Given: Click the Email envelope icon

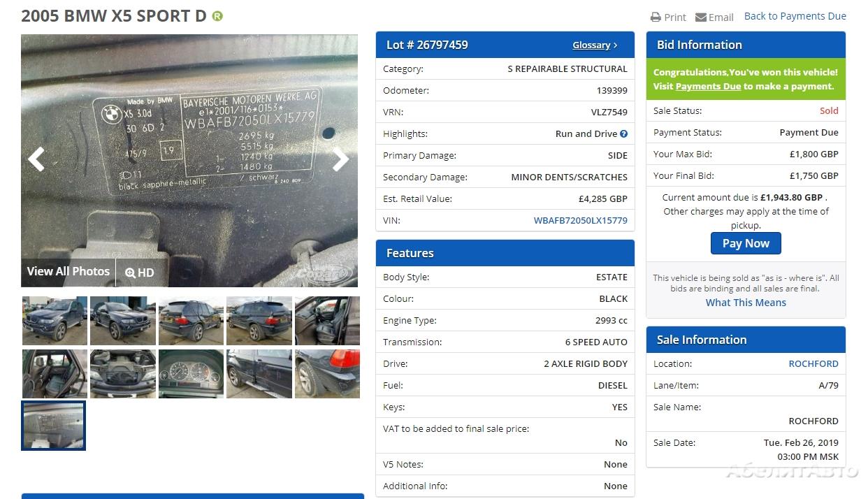Looking at the screenshot, I should [701, 17].
